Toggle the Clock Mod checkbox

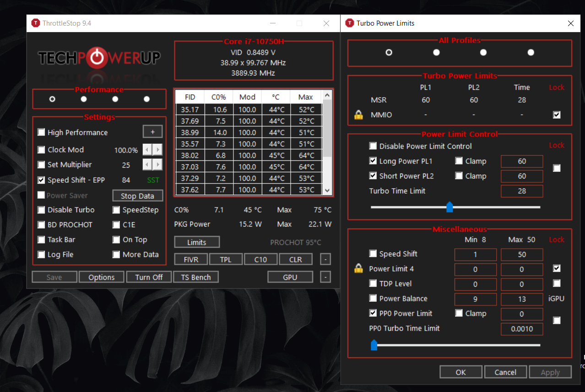point(41,150)
